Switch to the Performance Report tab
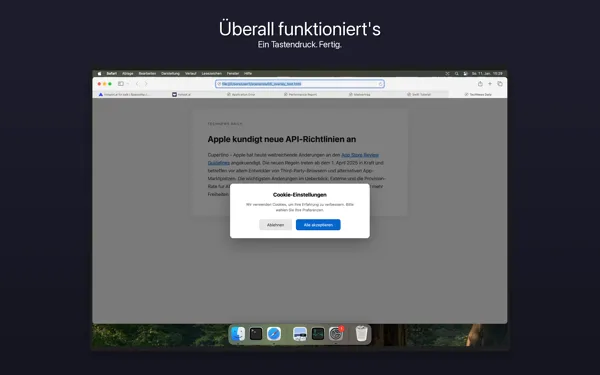Viewport: 600px width, 375px height. tap(300, 94)
